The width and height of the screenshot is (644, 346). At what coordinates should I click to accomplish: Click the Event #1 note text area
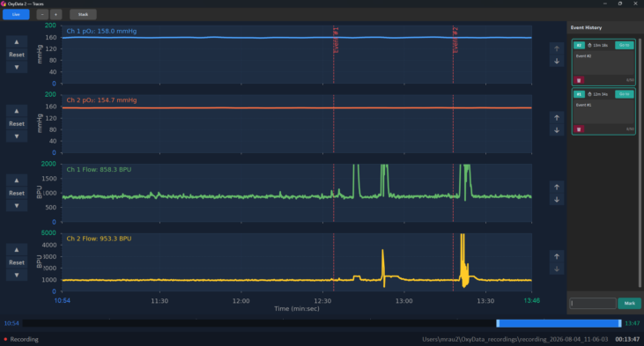(603, 112)
